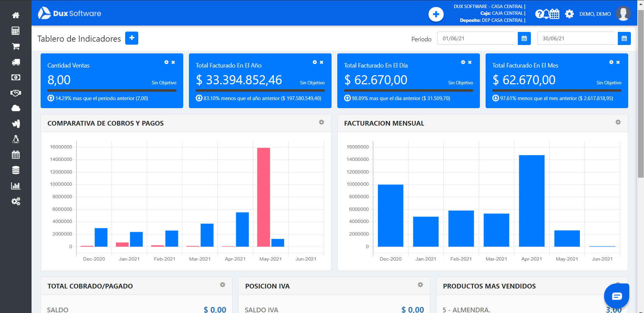Open settings for Posicion IVA panel
The height and width of the screenshot is (313, 644).
click(x=420, y=285)
